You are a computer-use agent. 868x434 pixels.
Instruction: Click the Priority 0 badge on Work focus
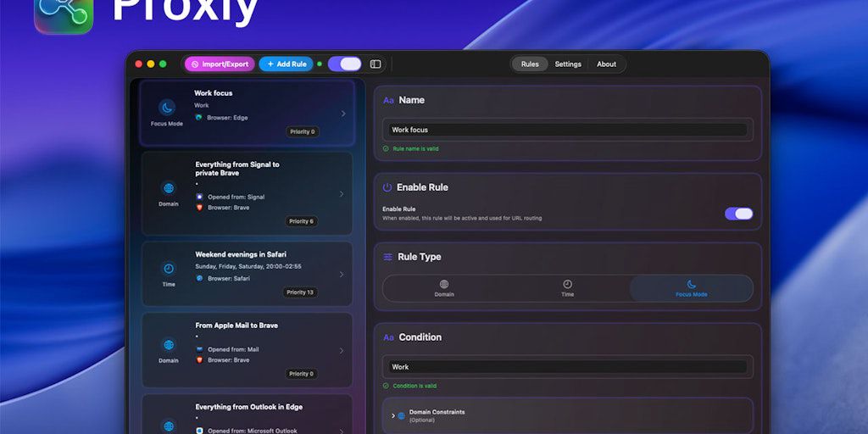303,131
